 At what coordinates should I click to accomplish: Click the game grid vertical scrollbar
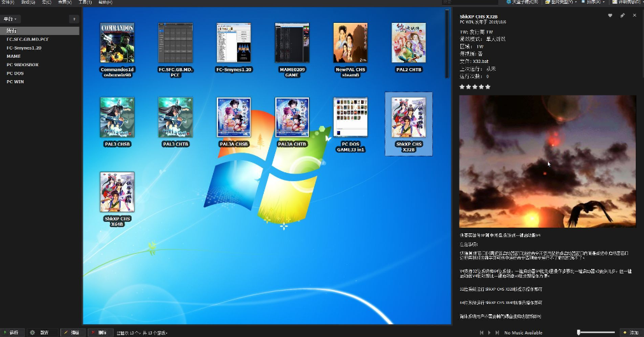tap(448, 43)
